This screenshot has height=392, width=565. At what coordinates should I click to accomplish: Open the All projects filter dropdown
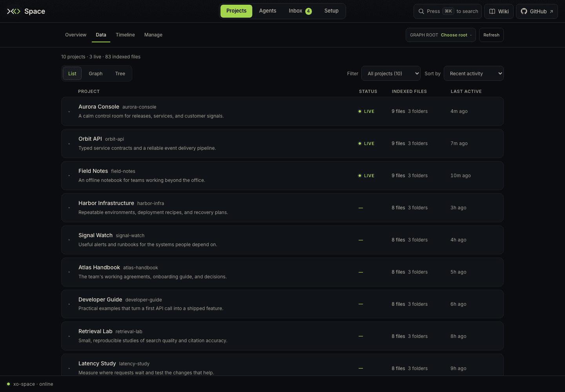click(x=391, y=73)
